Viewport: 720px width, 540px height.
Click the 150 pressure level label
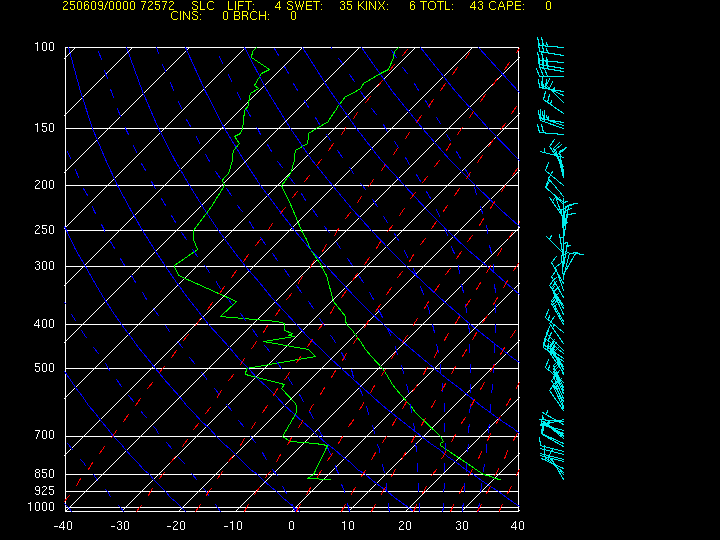click(x=45, y=128)
